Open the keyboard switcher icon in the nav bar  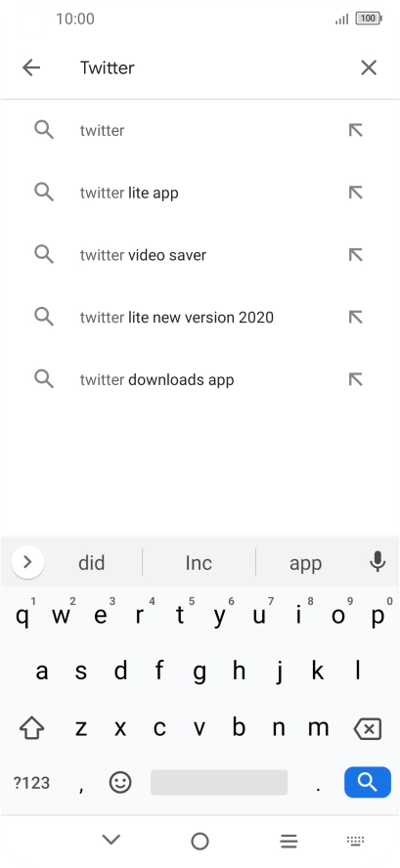pyautogui.click(x=355, y=841)
